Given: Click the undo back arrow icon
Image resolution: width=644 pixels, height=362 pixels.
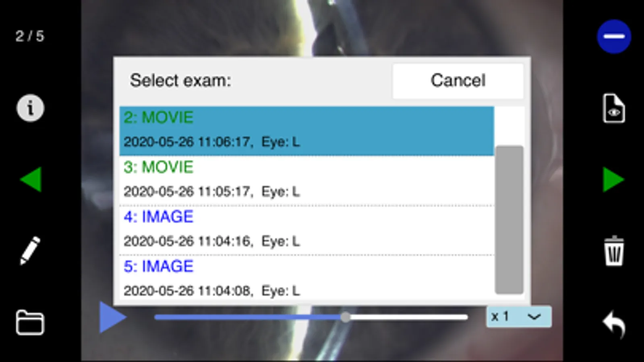Looking at the screenshot, I should [x=614, y=323].
